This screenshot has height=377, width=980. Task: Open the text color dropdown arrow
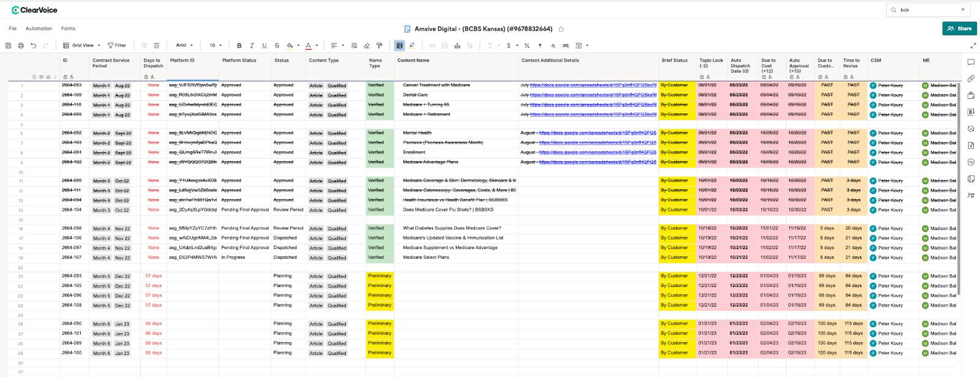[x=317, y=45]
